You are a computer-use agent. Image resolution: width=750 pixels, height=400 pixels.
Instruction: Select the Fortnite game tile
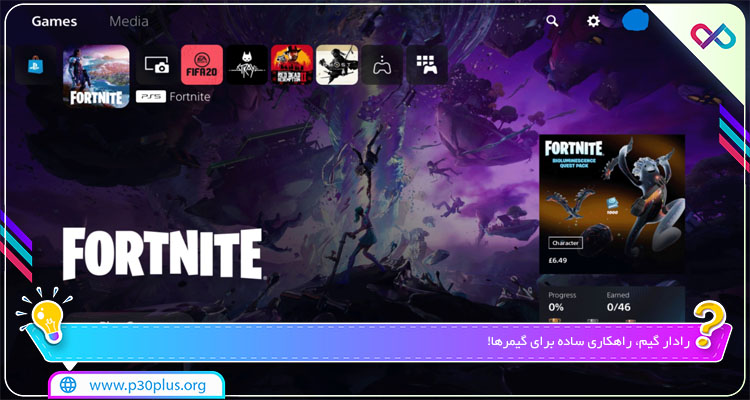point(96,76)
